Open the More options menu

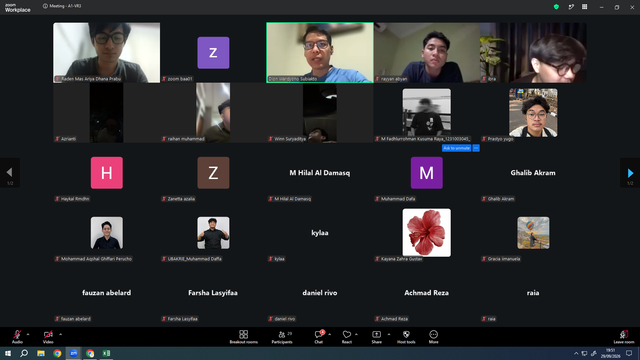point(433,337)
